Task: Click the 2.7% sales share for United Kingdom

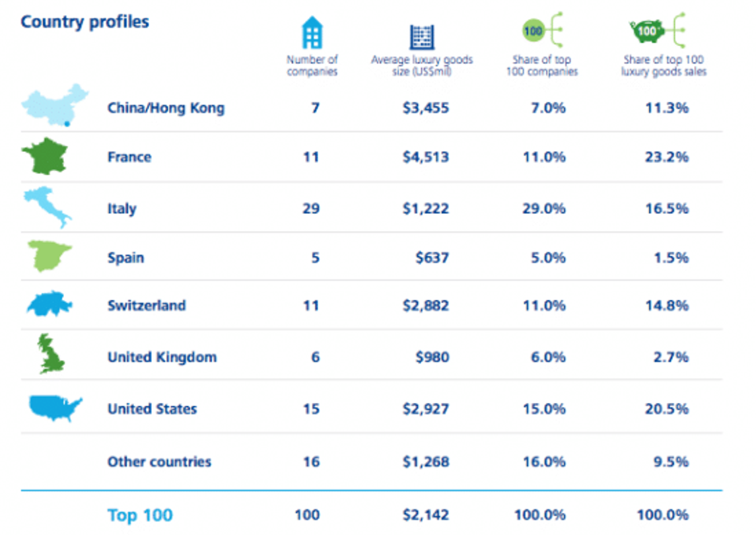Action: (671, 357)
